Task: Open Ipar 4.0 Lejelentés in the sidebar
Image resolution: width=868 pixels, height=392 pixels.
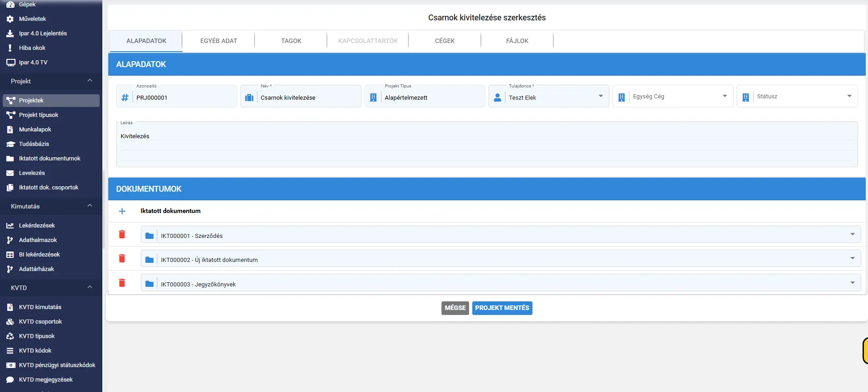Action: [x=43, y=34]
